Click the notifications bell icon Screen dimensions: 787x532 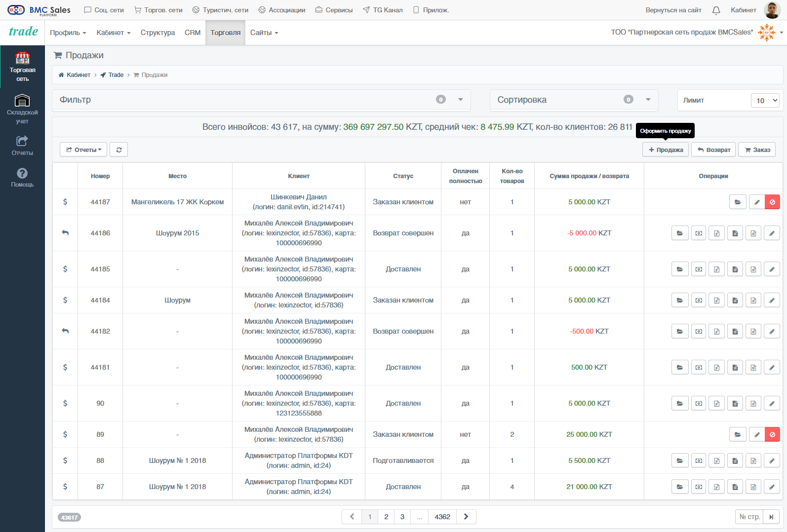coord(716,10)
